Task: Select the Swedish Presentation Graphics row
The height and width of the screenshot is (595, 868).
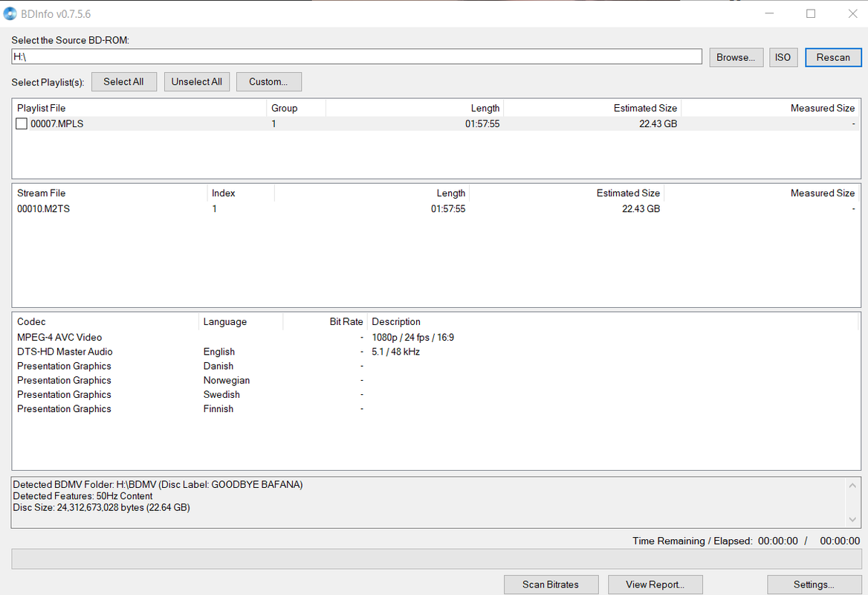Action: (x=436, y=395)
